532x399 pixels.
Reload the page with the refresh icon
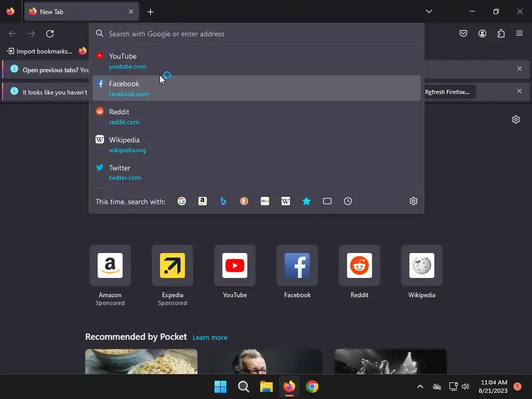(x=50, y=34)
